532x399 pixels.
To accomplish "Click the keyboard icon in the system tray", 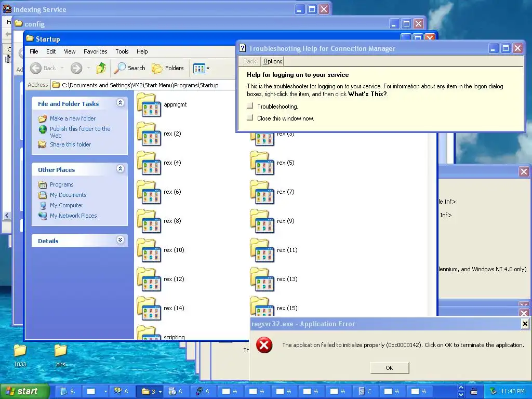I will tap(474, 392).
